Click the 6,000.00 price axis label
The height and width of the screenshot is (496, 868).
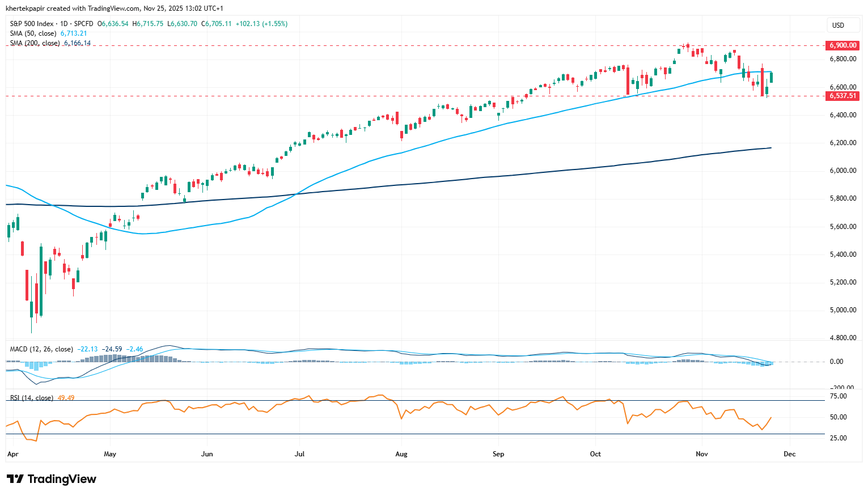coord(842,171)
